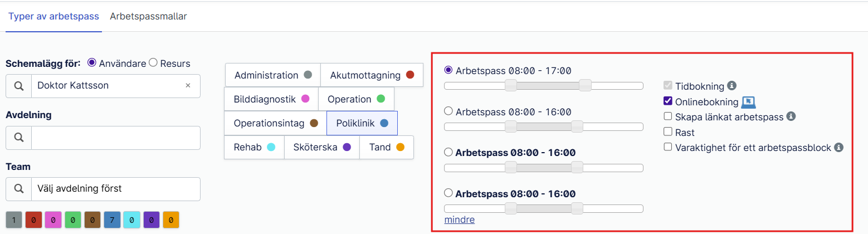Open the Team selection field

click(x=116, y=189)
